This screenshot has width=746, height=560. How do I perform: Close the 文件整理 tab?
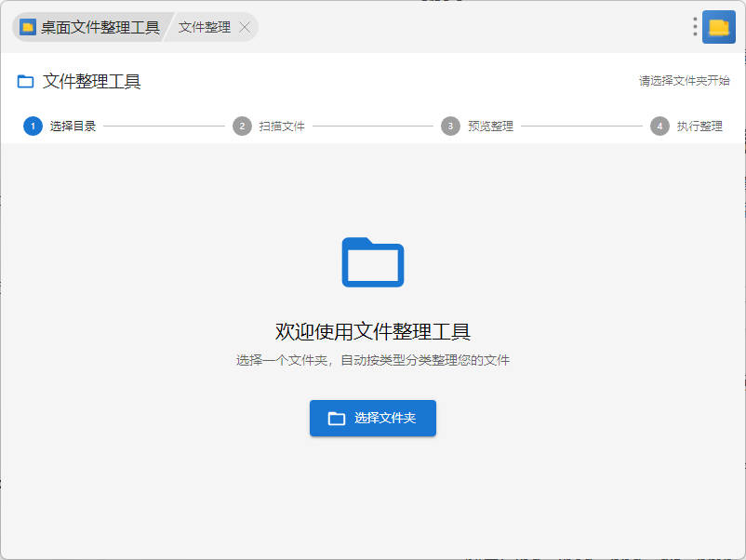pyautogui.click(x=245, y=27)
